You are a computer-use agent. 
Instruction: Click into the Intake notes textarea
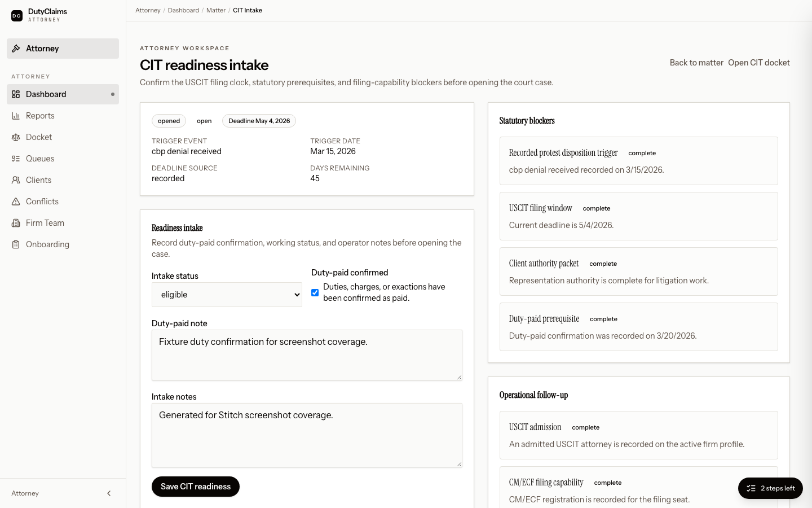(x=307, y=435)
